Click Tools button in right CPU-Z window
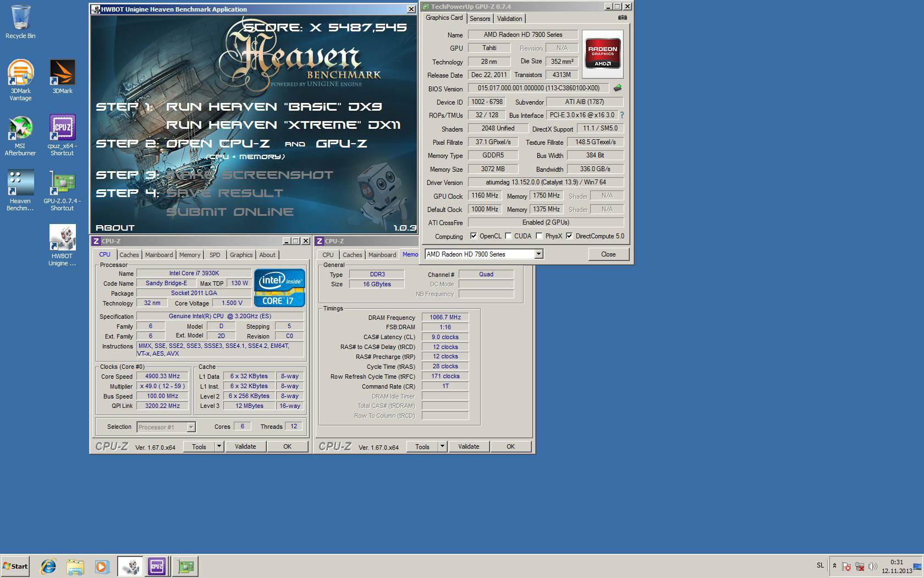Viewport: 924px width, 578px height. [x=422, y=446]
